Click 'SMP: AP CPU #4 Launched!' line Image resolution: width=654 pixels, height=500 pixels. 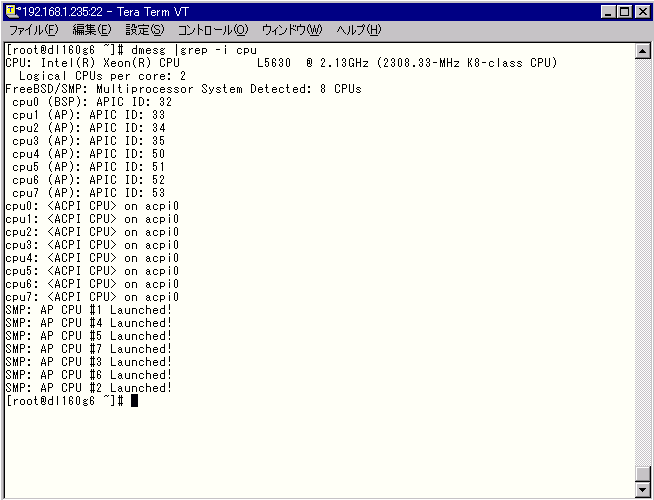89,323
